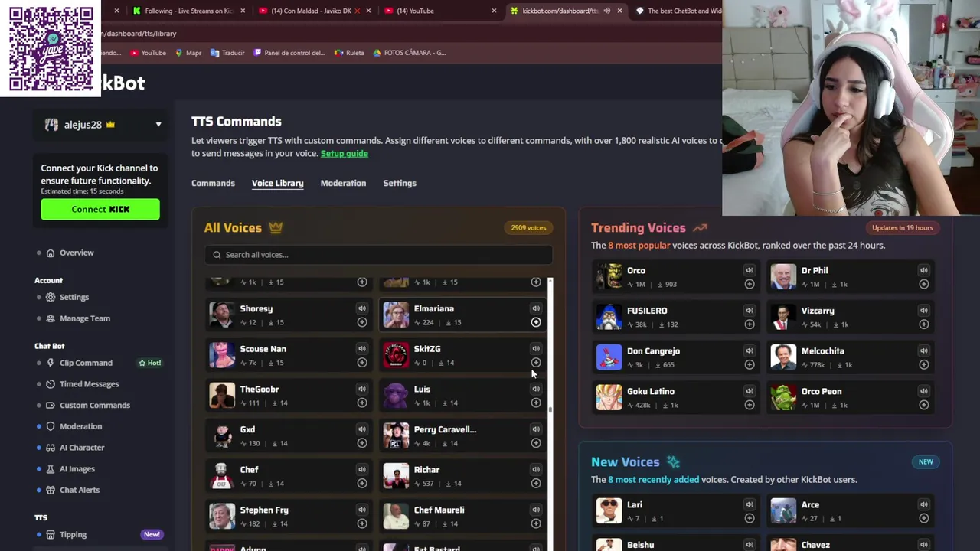Open the TTS Settings tab
The image size is (980, 551).
[x=400, y=183]
